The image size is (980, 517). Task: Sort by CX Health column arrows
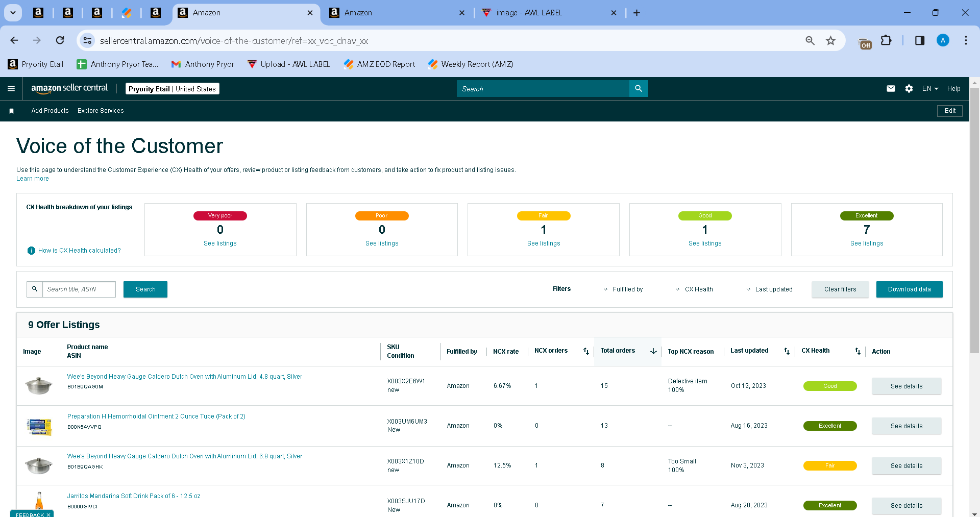pos(857,351)
